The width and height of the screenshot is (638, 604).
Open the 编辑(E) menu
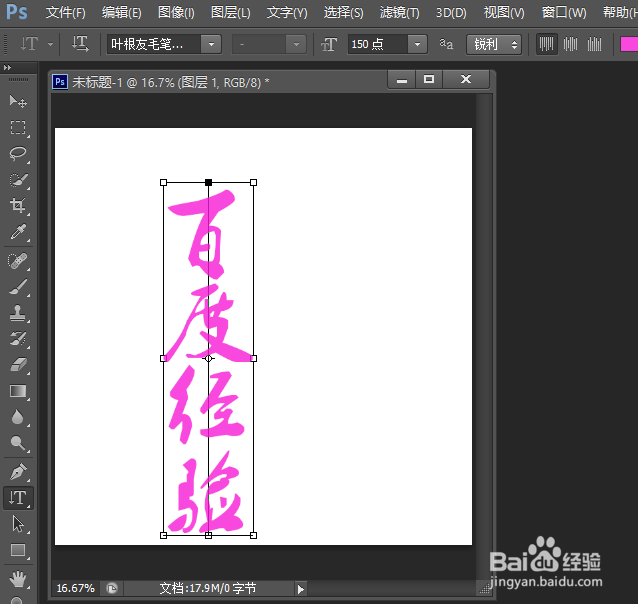(122, 13)
